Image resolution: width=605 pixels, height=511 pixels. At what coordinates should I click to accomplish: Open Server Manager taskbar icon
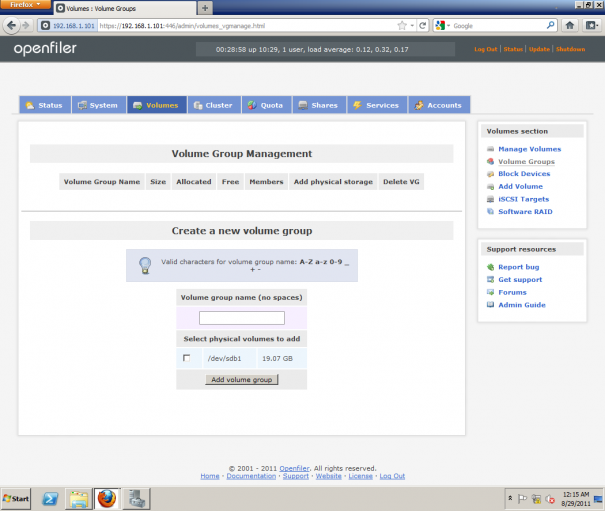(x=137, y=499)
